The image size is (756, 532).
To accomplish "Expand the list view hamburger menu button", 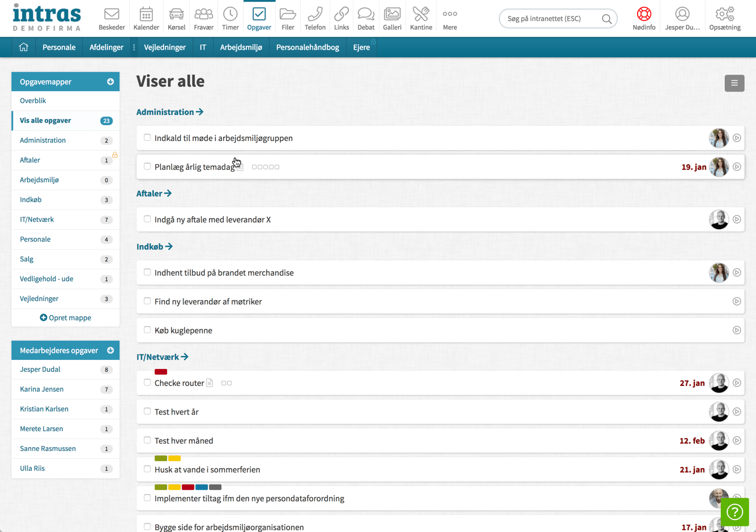I will 734,83.
